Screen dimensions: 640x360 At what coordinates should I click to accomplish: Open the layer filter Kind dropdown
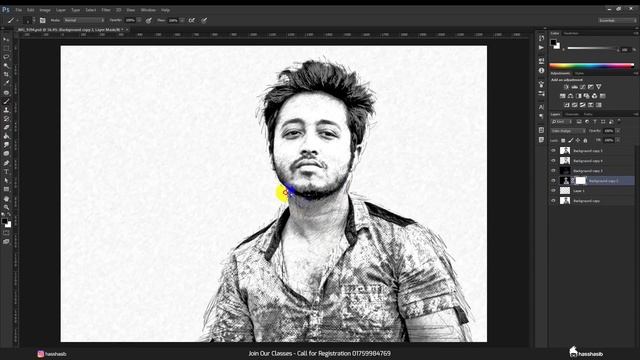pos(562,122)
